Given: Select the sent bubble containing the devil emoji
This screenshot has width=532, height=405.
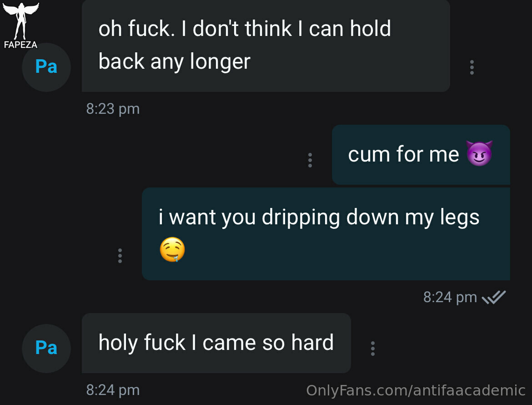Looking at the screenshot, I should [x=421, y=155].
